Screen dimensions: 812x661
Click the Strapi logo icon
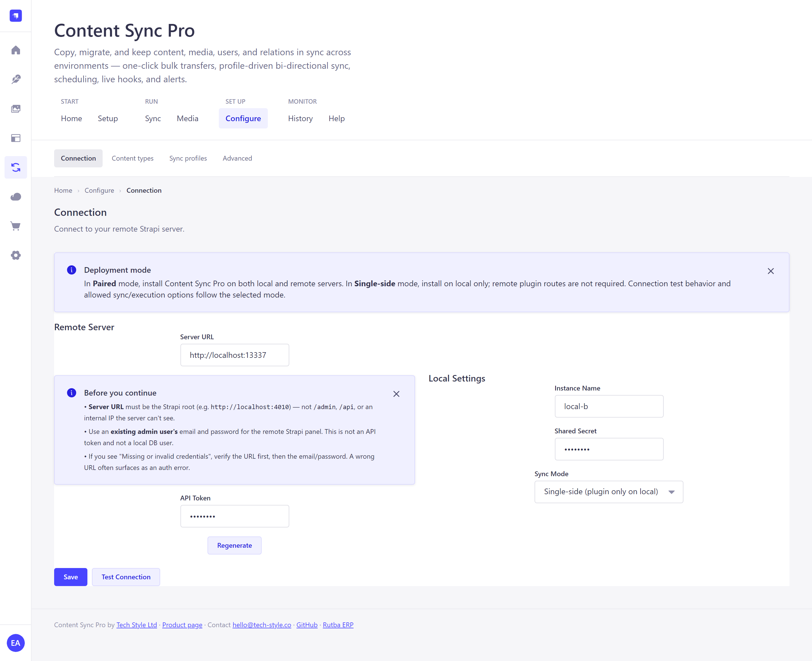(16, 15)
